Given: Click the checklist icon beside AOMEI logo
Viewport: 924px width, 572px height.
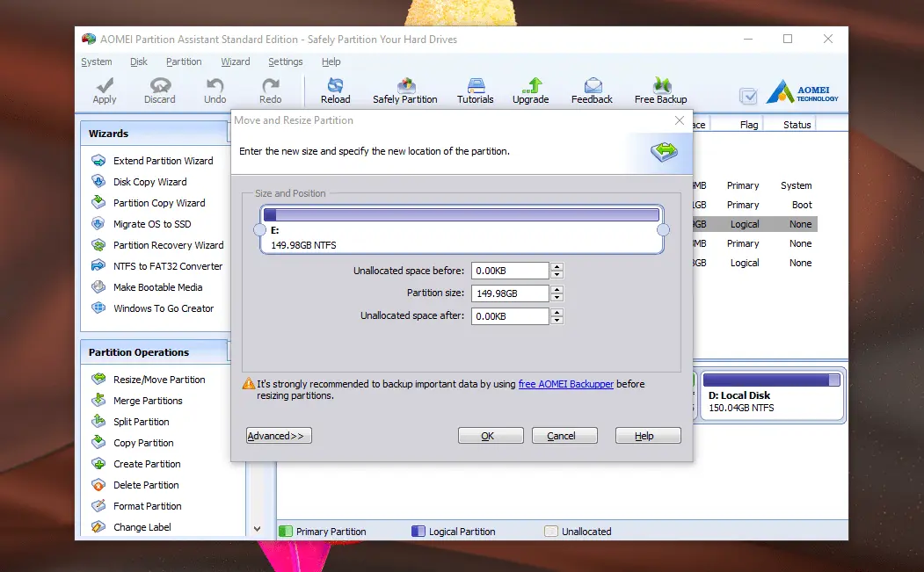Looking at the screenshot, I should (x=748, y=96).
